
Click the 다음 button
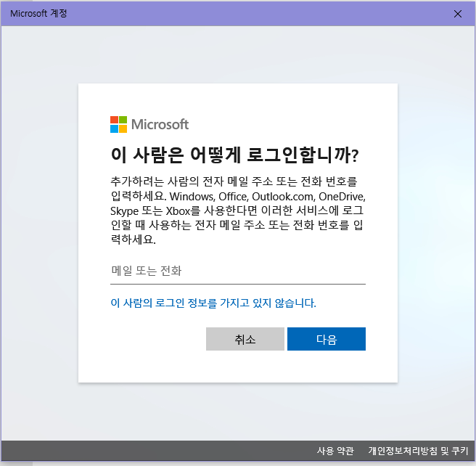click(x=327, y=339)
